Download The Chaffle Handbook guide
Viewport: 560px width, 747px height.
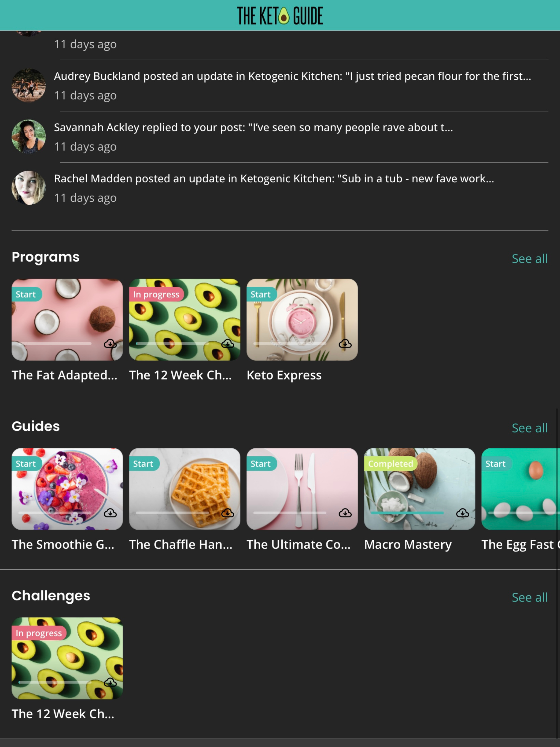point(228,513)
